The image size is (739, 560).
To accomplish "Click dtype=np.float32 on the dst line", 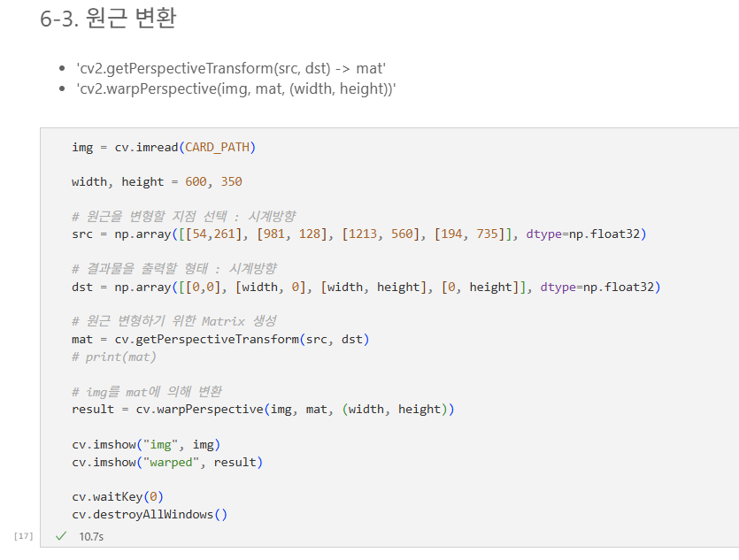I will [597, 288].
